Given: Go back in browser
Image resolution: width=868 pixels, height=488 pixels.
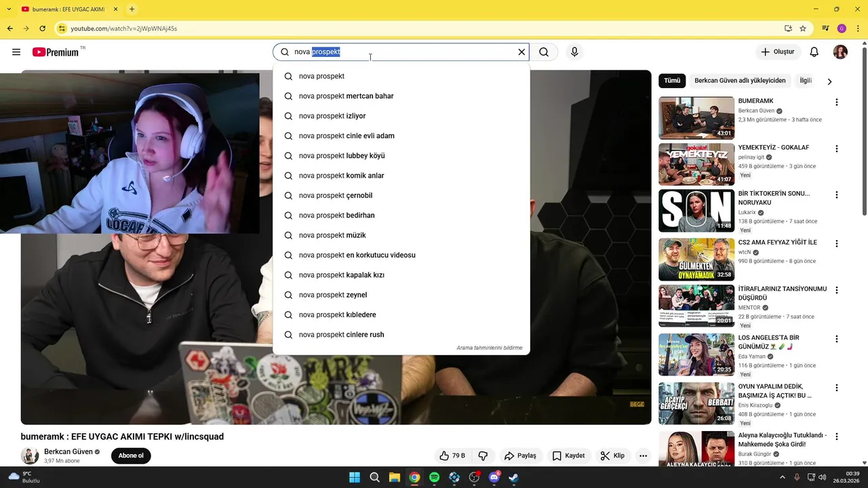Looking at the screenshot, I should [9, 28].
